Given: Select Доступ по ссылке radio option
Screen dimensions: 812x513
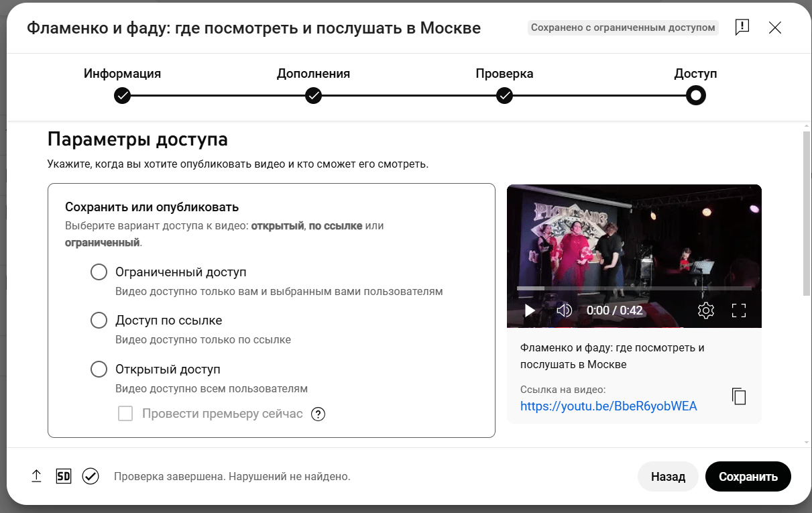Looking at the screenshot, I should point(99,321).
